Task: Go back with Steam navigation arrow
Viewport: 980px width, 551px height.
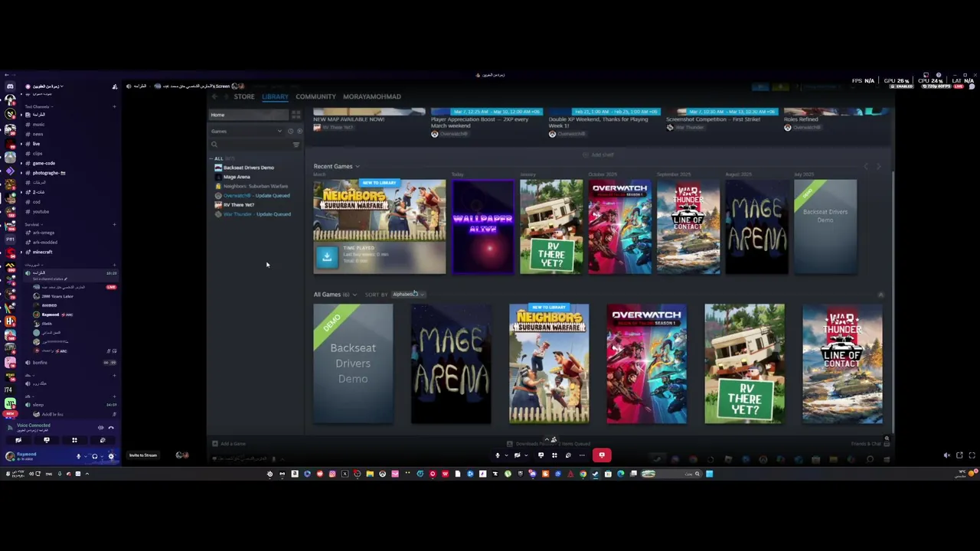Action: coord(214,96)
